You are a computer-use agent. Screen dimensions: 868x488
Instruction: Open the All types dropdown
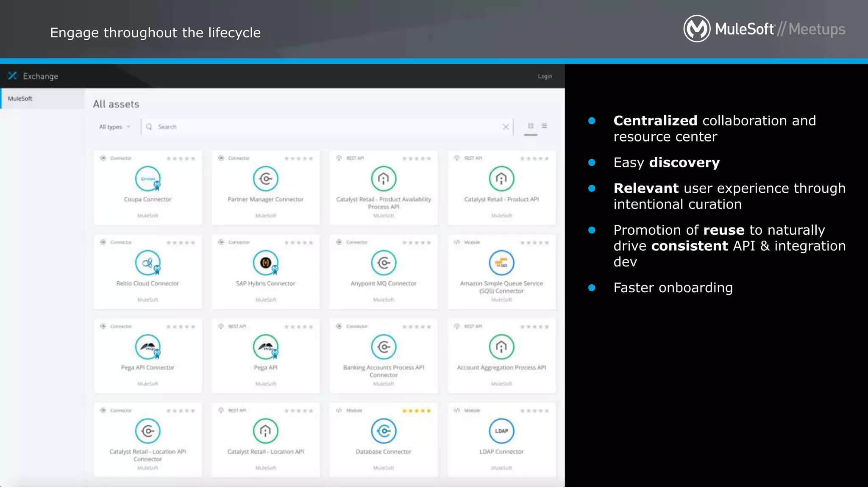(x=114, y=127)
